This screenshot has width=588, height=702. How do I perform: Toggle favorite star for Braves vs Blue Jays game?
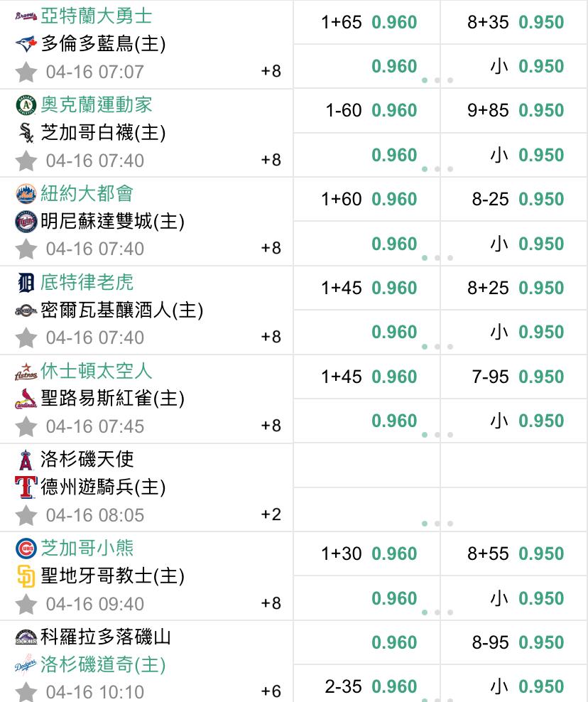26,72
